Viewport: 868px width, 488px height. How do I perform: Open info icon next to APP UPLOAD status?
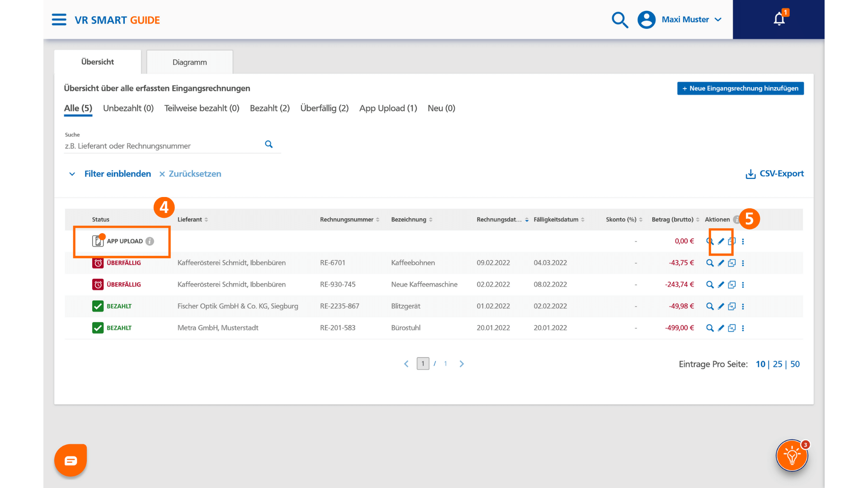click(150, 241)
